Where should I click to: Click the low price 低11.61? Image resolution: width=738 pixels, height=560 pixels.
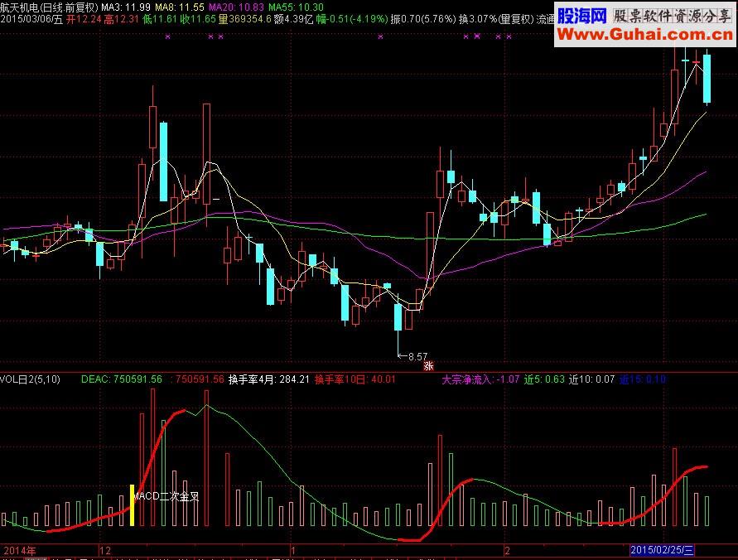tap(160, 19)
